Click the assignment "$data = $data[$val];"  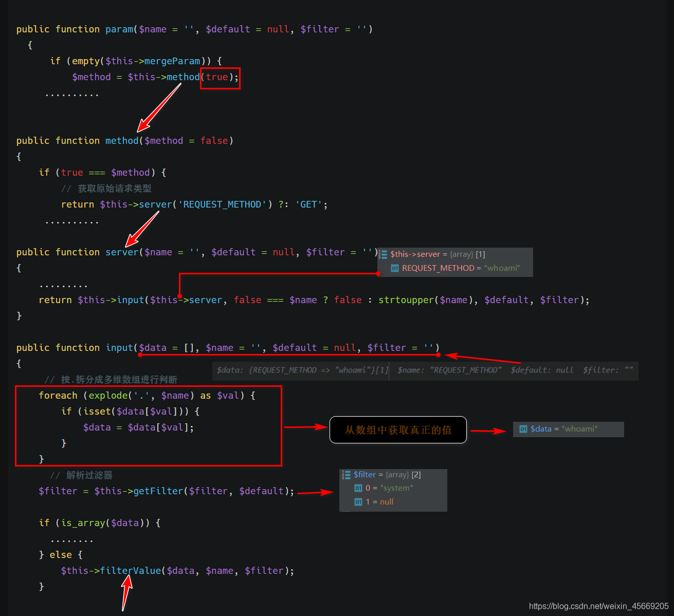139,427
